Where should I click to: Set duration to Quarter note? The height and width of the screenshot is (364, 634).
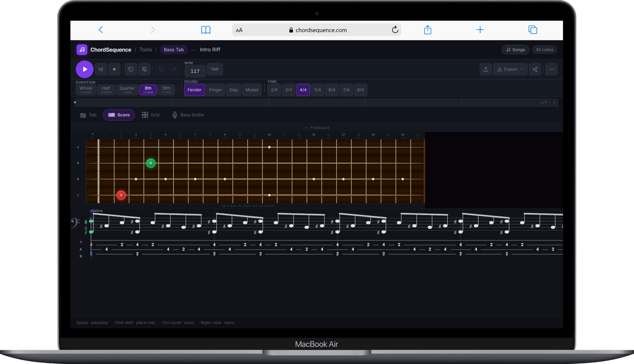[127, 90]
